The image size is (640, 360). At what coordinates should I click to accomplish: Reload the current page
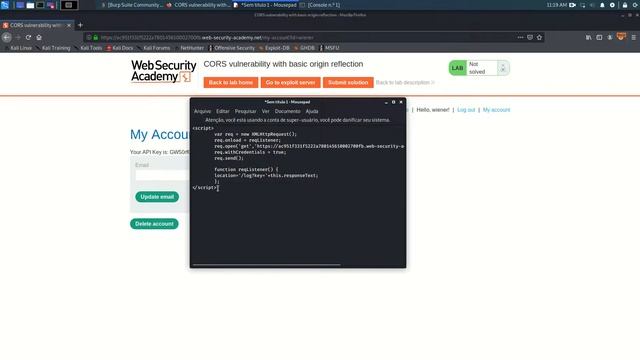click(x=28, y=37)
